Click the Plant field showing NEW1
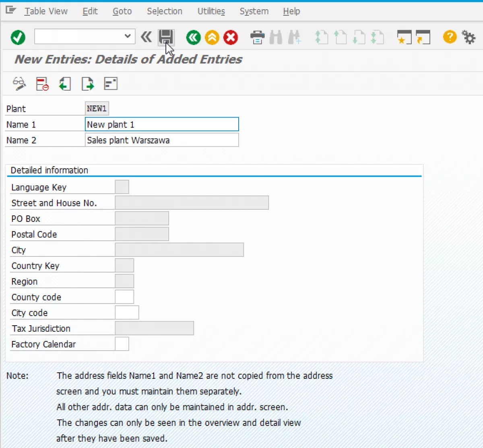The height and width of the screenshot is (448, 483). (97, 109)
